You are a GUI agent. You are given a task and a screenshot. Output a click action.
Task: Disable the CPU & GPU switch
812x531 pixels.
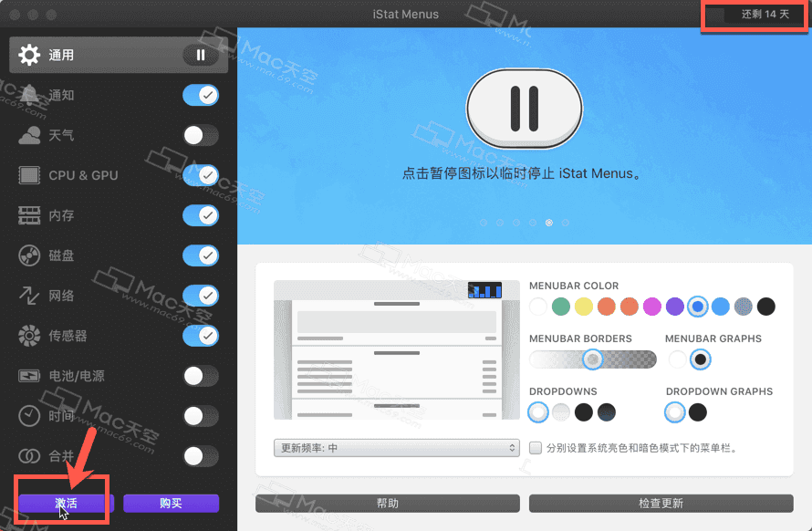click(201, 175)
